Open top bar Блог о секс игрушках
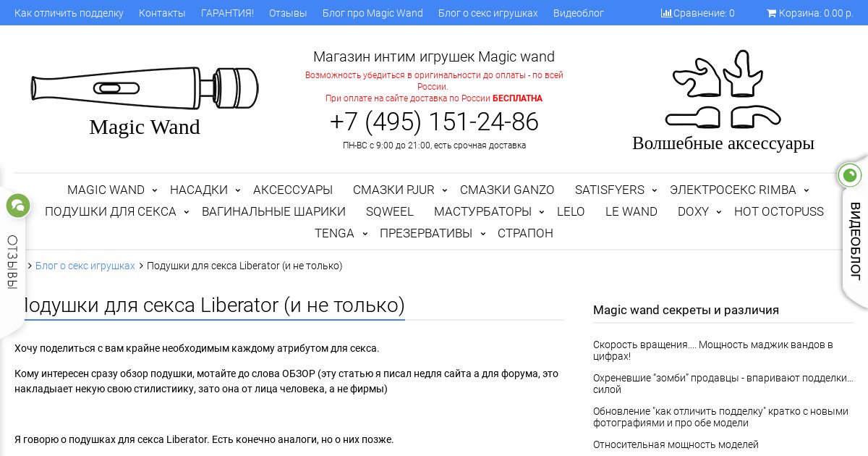The height and width of the screenshot is (456, 868). (x=488, y=13)
